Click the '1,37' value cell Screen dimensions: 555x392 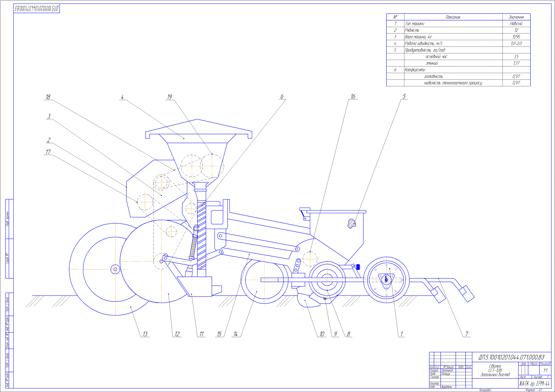tap(516, 63)
